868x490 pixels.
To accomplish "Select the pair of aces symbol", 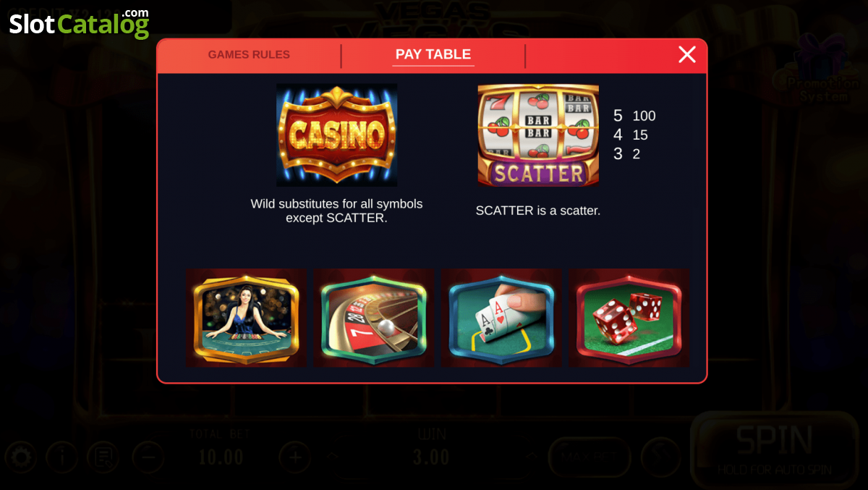I will pos(501,318).
